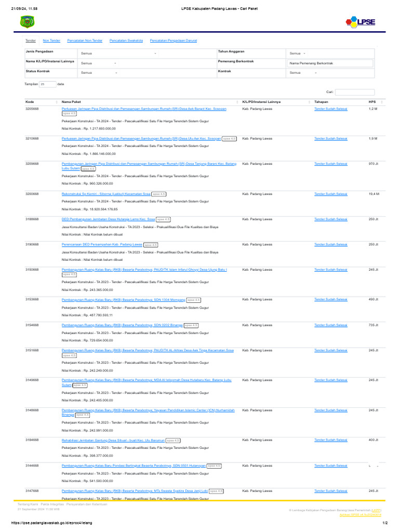This screenshot has height=532, width=399.
Task: Go to the Pencatatan Pengadaan Darurat tab
Action: 174,40
